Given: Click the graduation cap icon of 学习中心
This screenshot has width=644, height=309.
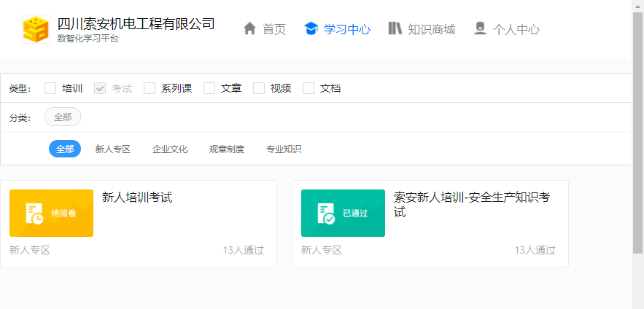Looking at the screenshot, I should [311, 28].
